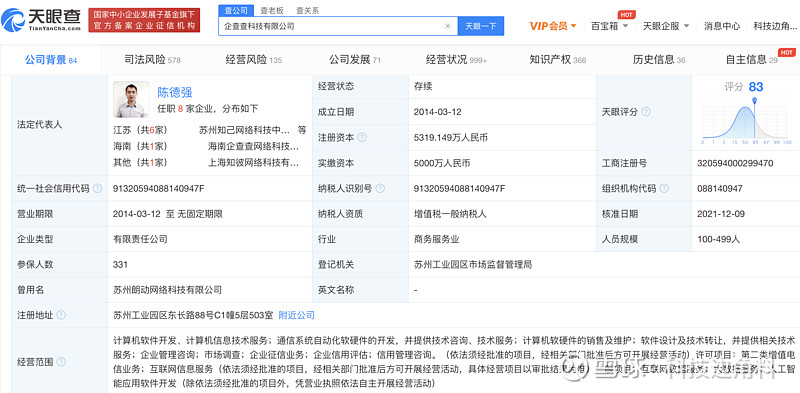
Task: Open help icon next to 天眼评分
Action: pyautogui.click(x=645, y=111)
